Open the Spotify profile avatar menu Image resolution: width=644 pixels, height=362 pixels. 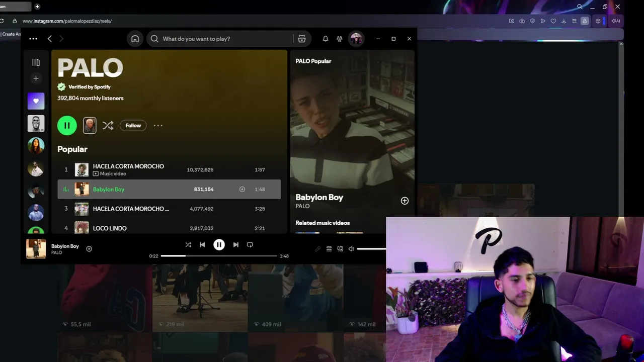356,39
